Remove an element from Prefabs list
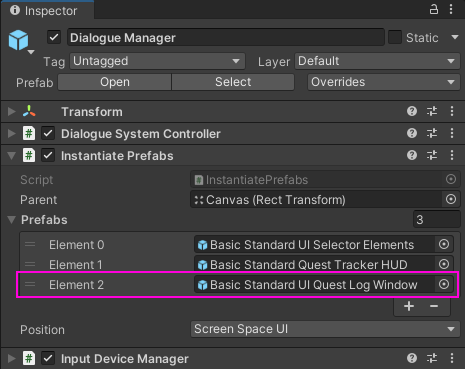Viewport: 465px width, 369px height. point(434,306)
